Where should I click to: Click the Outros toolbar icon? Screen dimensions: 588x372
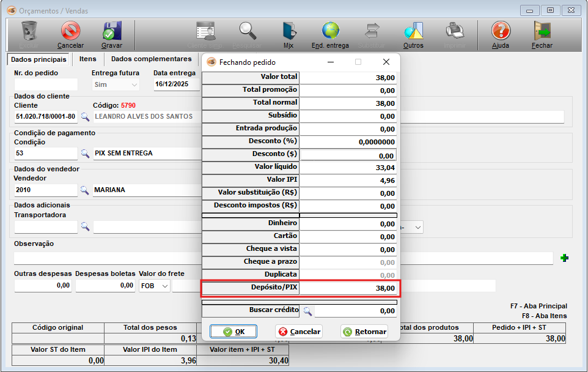click(x=413, y=31)
